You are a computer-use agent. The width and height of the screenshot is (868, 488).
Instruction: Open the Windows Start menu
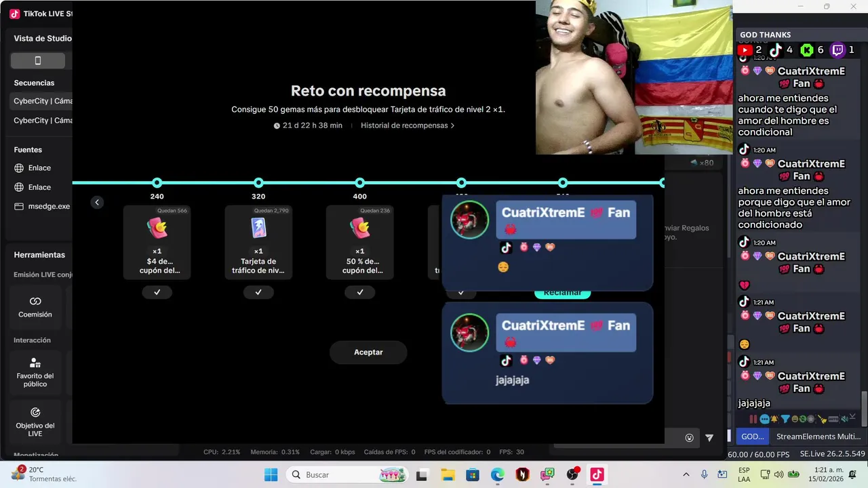[271, 474]
